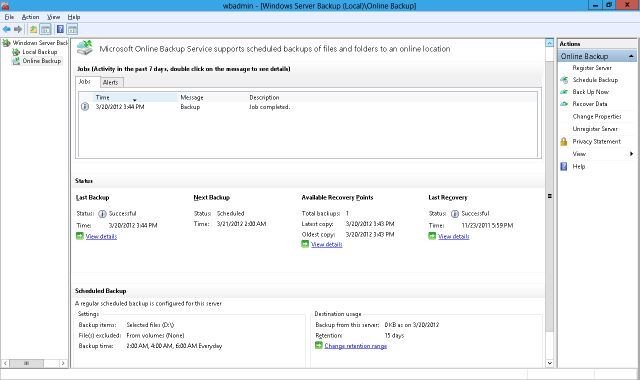Screen dimensions: 640x380
Task: Click the Help book icon in Actions
Action: pyautogui.click(x=564, y=166)
